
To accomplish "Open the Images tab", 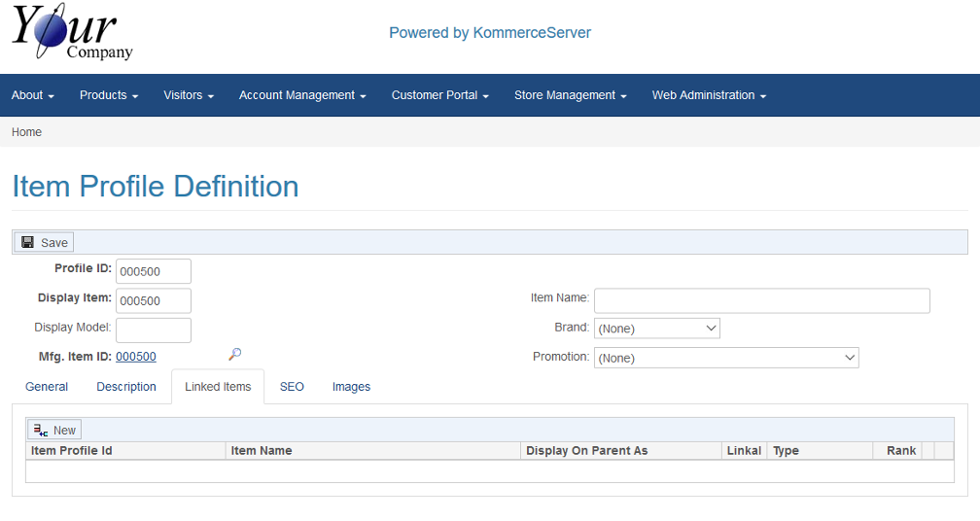I will pyautogui.click(x=351, y=387).
